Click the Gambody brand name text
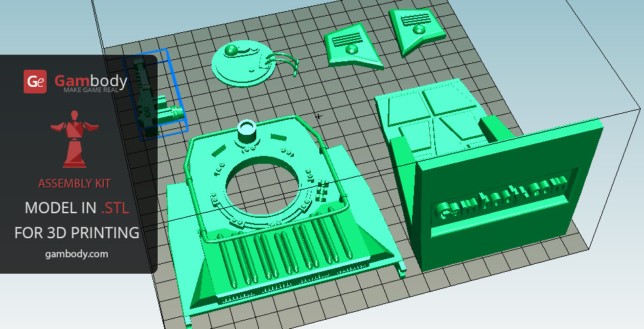The height and width of the screenshot is (329, 644). (91, 80)
